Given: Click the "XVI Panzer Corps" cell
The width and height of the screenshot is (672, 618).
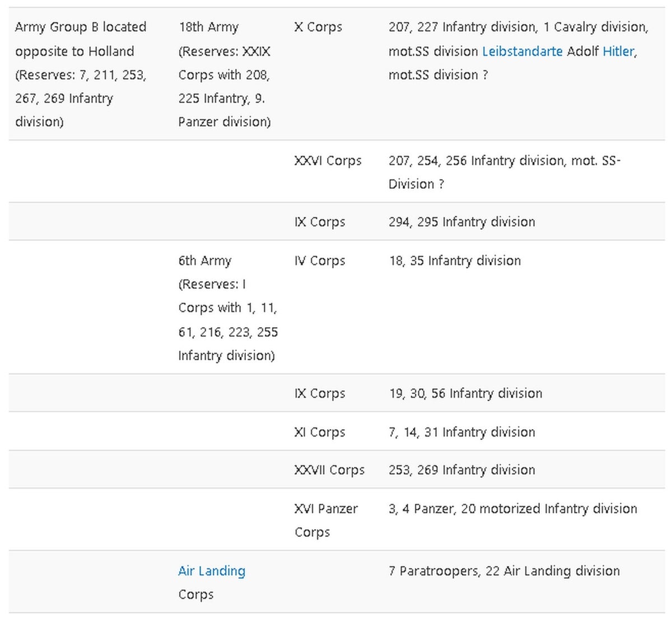Looking at the screenshot, I should pos(326,520).
